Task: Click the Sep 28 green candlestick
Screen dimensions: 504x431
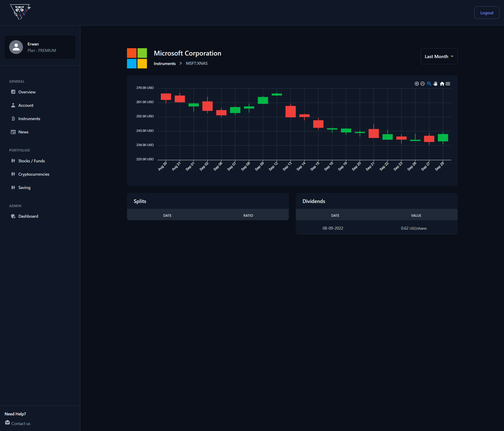Action: tap(443, 138)
